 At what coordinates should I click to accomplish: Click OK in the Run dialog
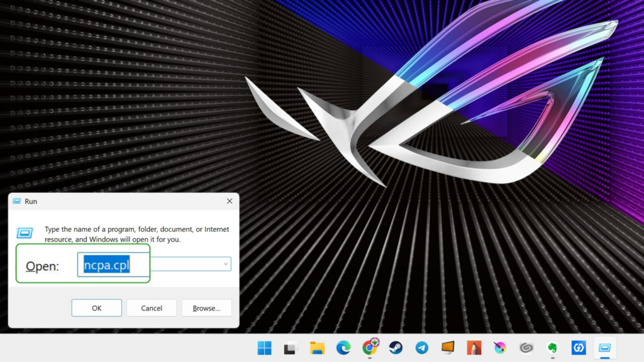click(x=96, y=308)
